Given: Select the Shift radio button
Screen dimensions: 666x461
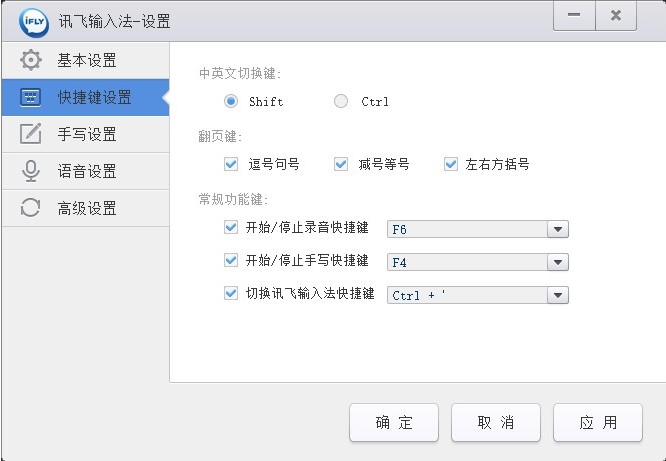Looking at the screenshot, I should click(x=231, y=101).
